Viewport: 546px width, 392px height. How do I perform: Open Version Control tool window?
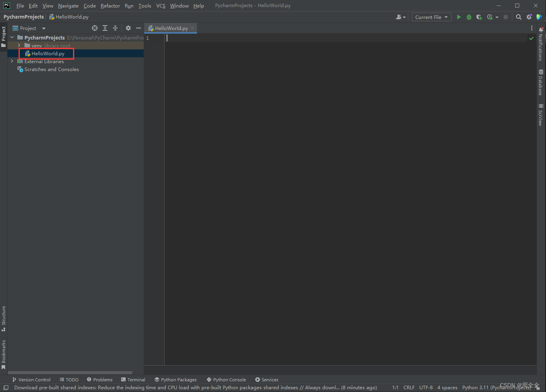(32, 380)
